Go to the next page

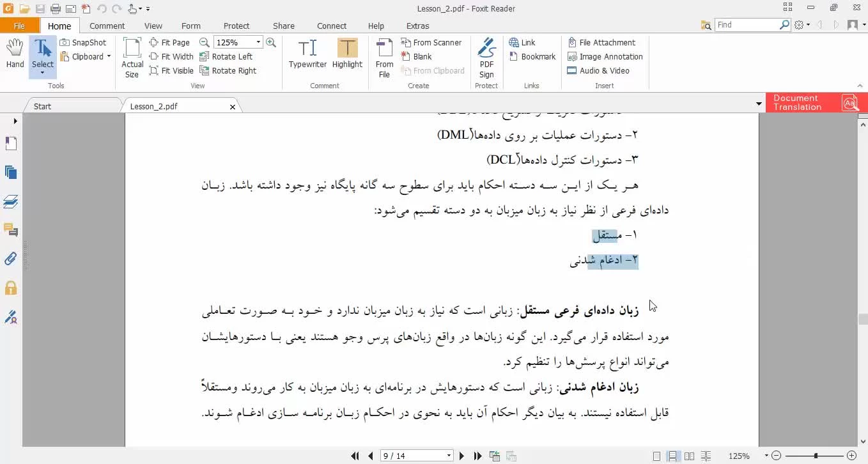[462, 456]
